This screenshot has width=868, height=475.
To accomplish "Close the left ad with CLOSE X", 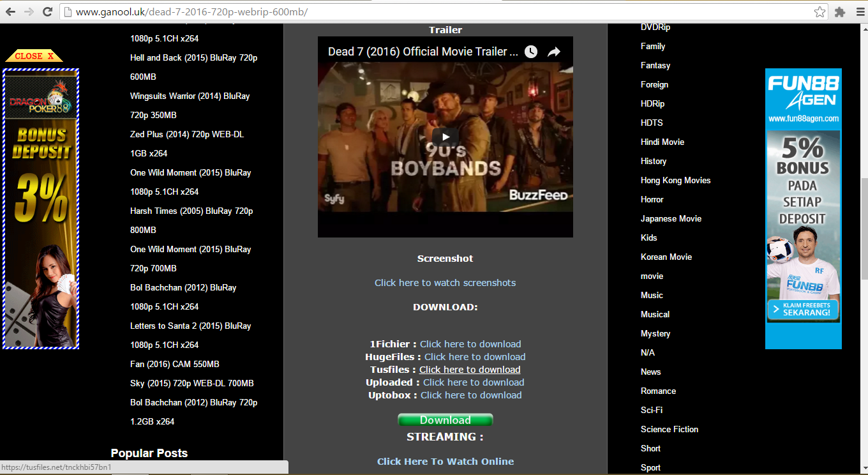I will click(x=34, y=56).
